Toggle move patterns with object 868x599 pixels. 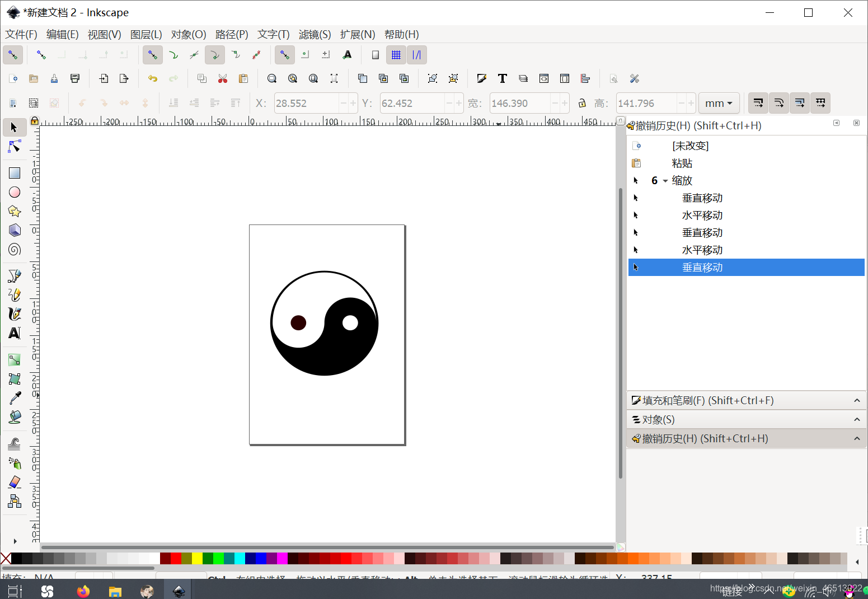click(820, 103)
